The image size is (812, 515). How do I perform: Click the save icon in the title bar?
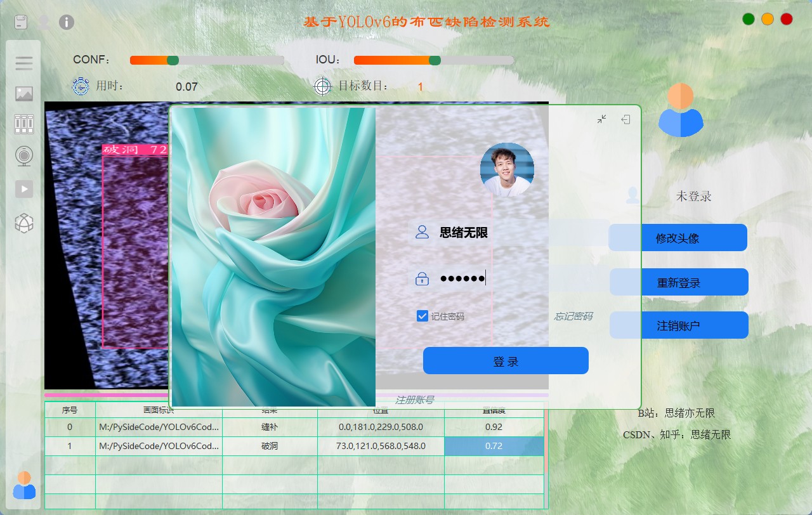pyautogui.click(x=22, y=22)
